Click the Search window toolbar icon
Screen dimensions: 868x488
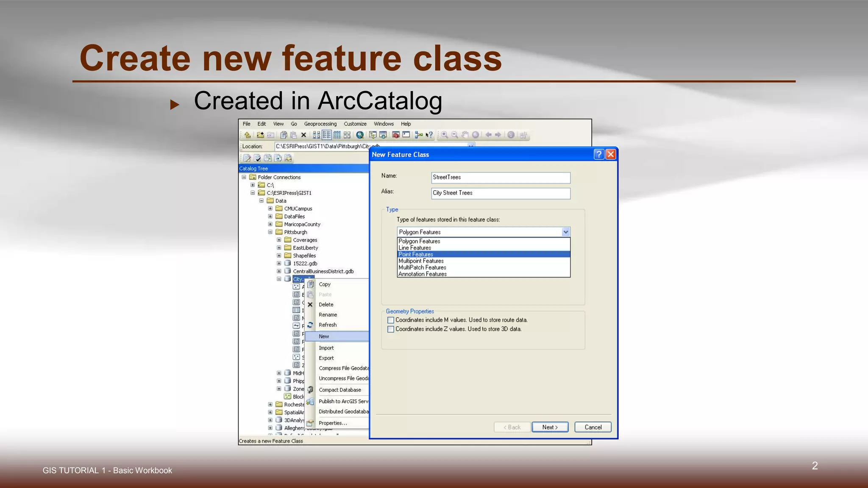click(x=383, y=135)
